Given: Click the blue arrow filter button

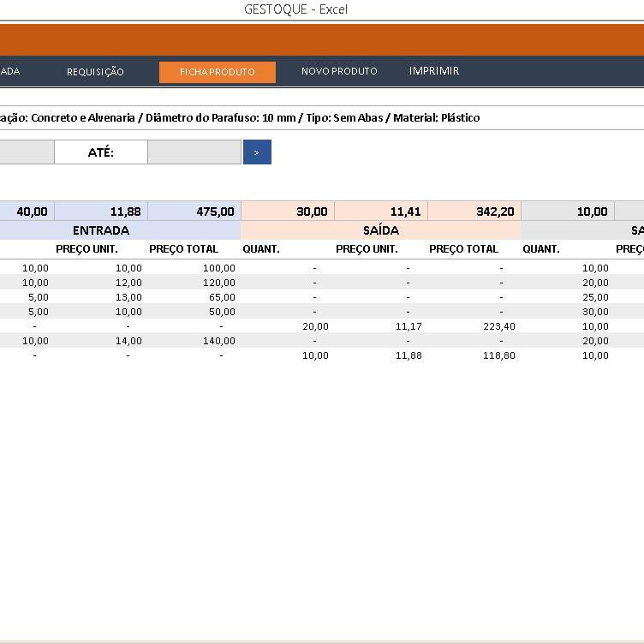Looking at the screenshot, I should [x=257, y=152].
